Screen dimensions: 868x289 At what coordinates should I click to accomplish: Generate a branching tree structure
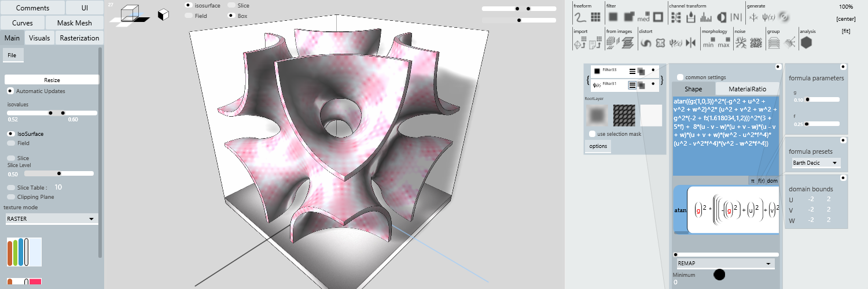(x=753, y=17)
